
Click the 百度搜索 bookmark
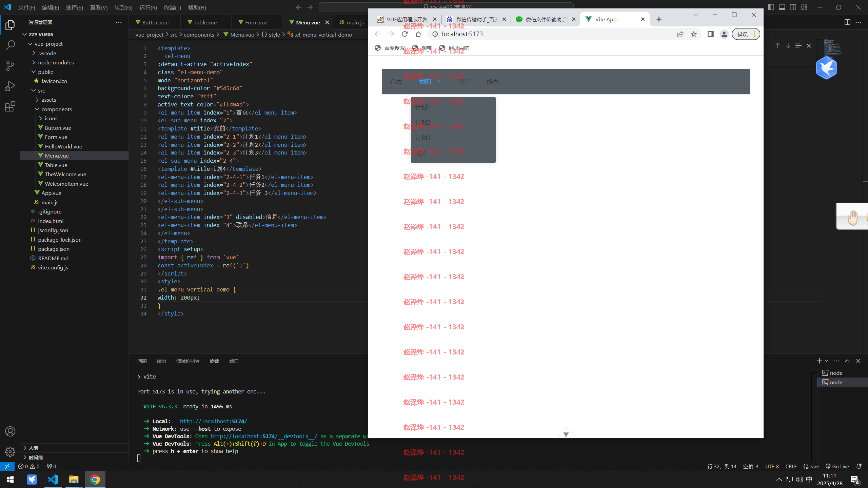(390, 48)
